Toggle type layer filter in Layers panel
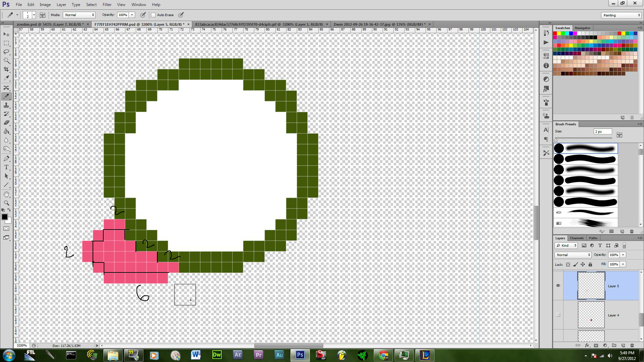 point(600,246)
